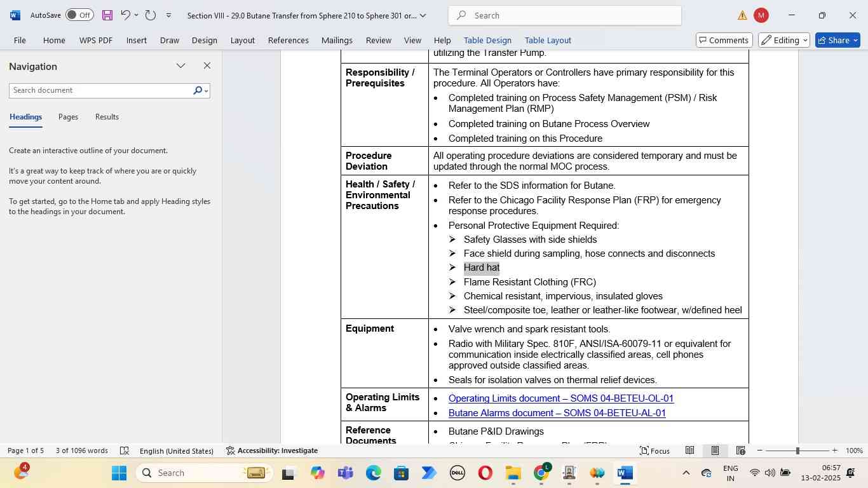Click the spelling and proofing check icon
The image size is (868, 488).
125,451
